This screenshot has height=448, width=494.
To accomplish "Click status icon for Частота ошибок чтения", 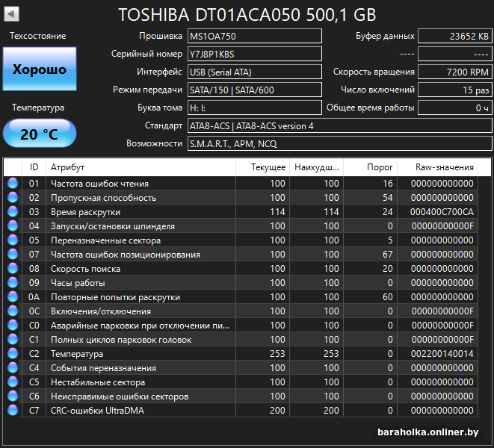I will [x=13, y=184].
